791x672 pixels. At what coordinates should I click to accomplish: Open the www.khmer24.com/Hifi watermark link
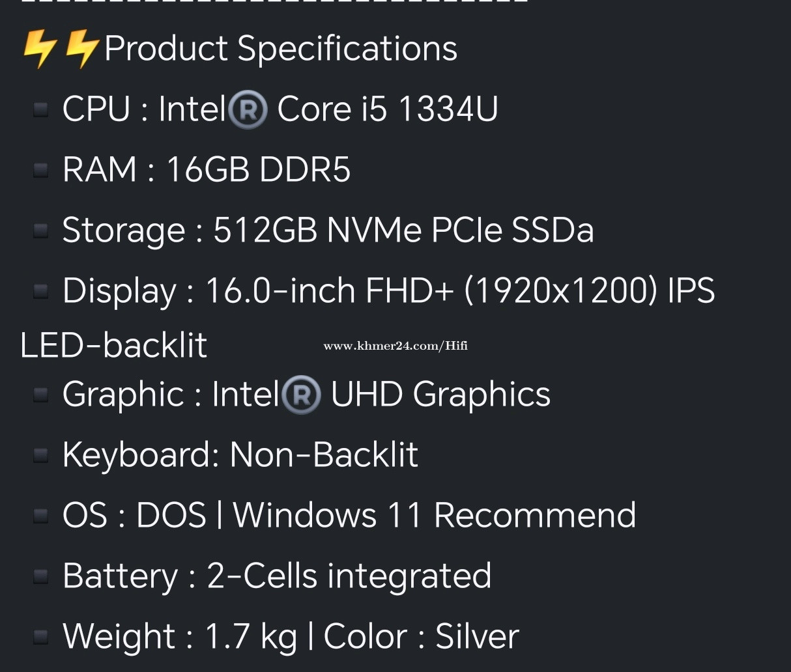click(x=395, y=346)
